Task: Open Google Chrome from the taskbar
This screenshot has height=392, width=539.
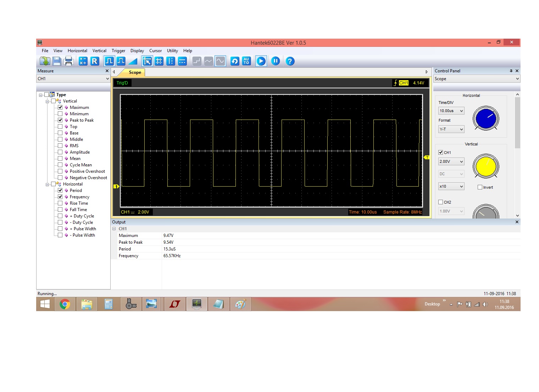Action: (x=65, y=304)
